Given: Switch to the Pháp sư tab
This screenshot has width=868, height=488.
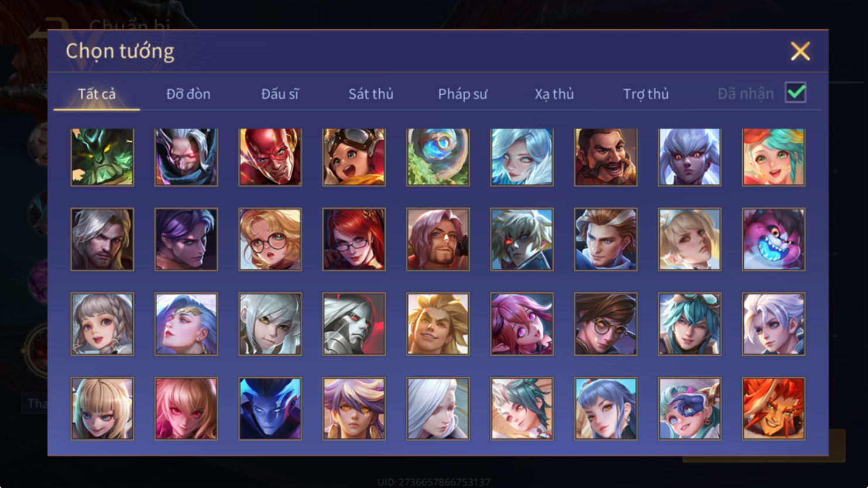Looking at the screenshot, I should point(462,94).
